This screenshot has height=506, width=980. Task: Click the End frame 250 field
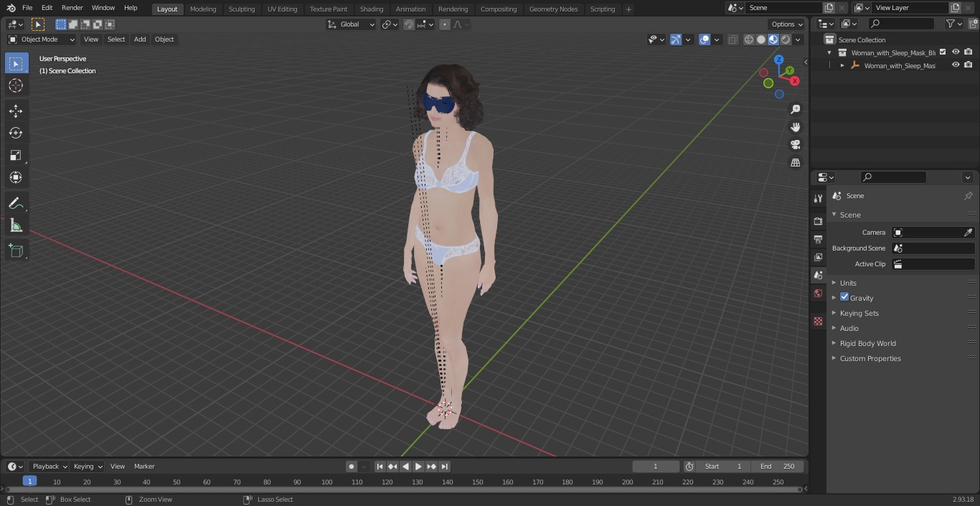[778, 467]
